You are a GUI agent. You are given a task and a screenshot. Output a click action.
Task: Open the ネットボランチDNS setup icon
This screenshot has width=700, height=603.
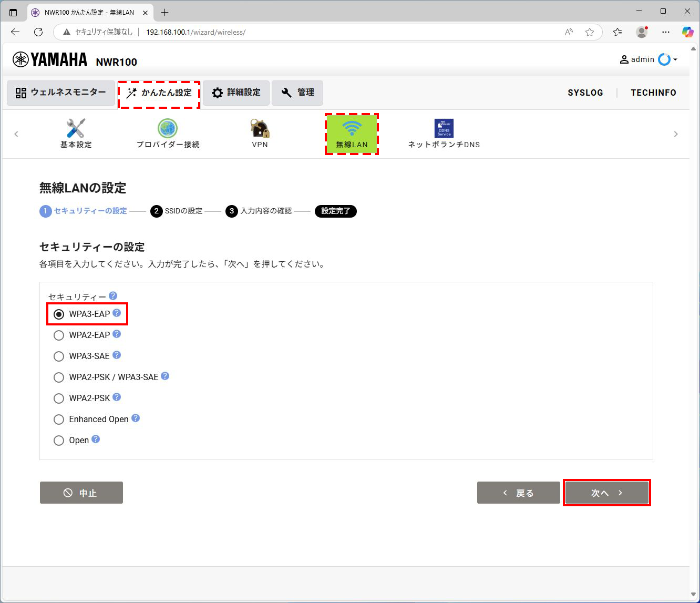tap(444, 132)
